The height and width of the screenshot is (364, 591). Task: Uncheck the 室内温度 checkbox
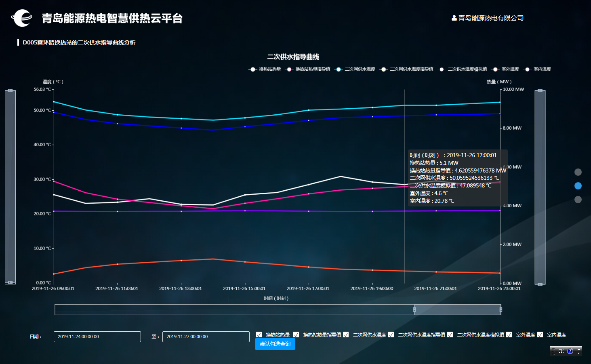[x=540, y=335]
